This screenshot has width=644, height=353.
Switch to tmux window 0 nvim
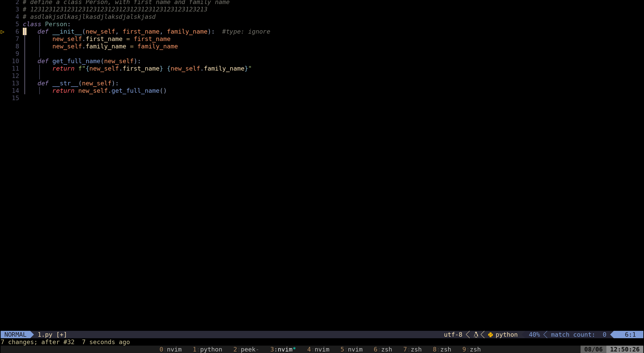(x=171, y=349)
